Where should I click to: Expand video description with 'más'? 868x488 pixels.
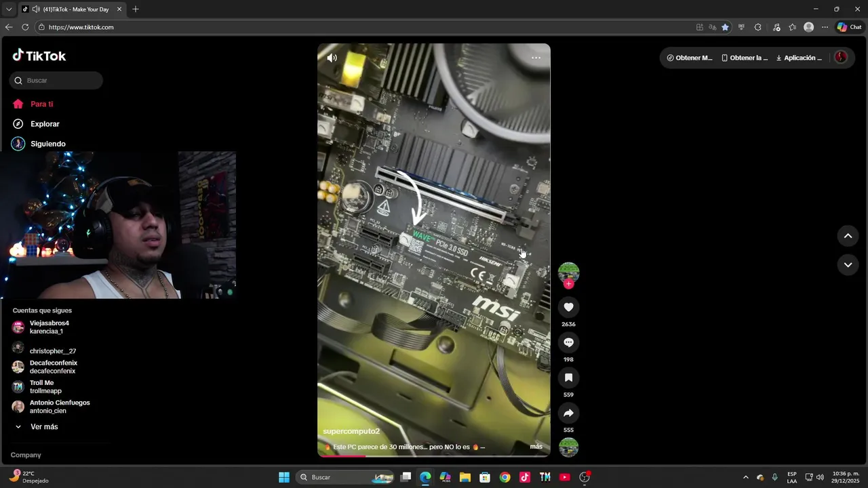pos(536,447)
